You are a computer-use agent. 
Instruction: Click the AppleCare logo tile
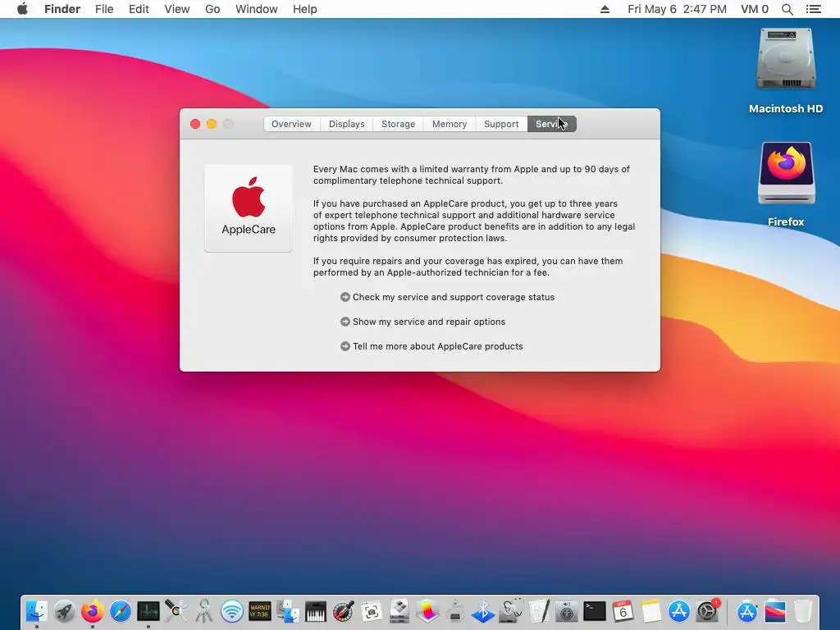pyautogui.click(x=249, y=208)
